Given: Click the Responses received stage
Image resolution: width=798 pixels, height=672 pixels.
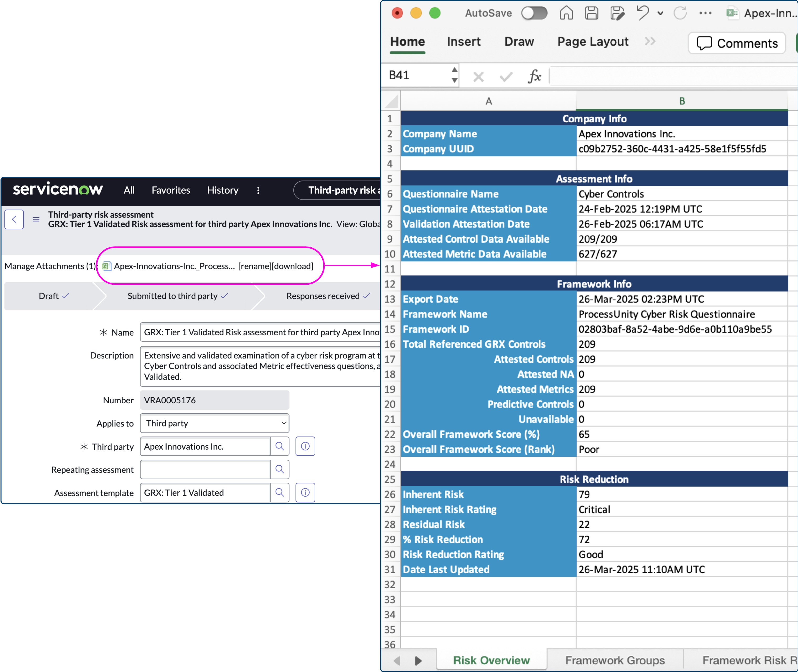Looking at the screenshot, I should pyautogui.click(x=328, y=296).
